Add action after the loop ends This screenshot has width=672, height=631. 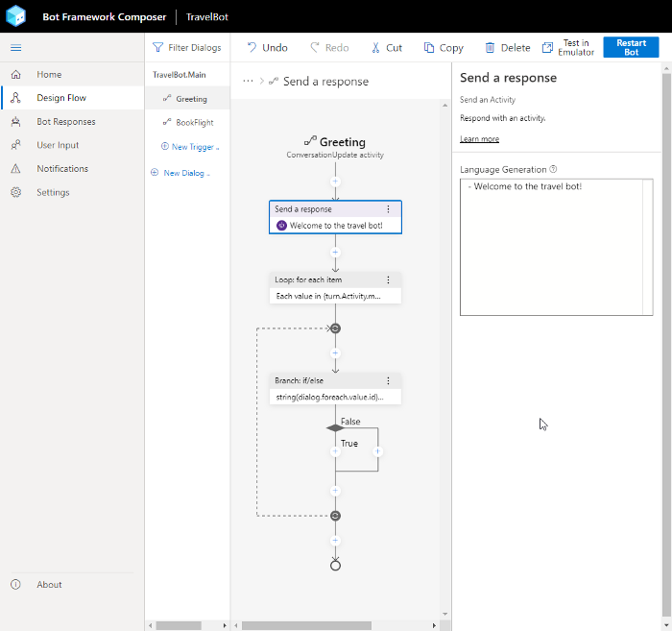point(335,541)
